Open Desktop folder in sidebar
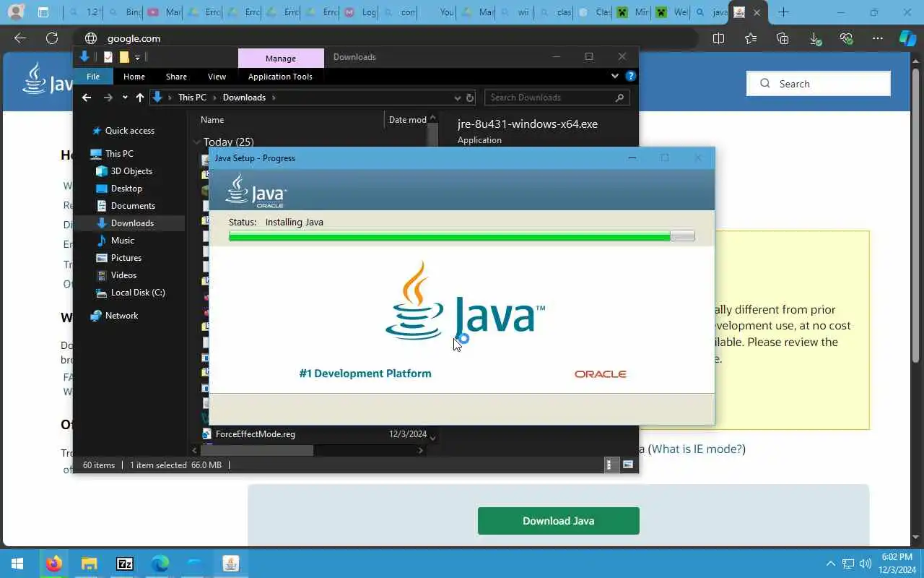Image resolution: width=924 pixels, height=578 pixels. [x=126, y=189]
